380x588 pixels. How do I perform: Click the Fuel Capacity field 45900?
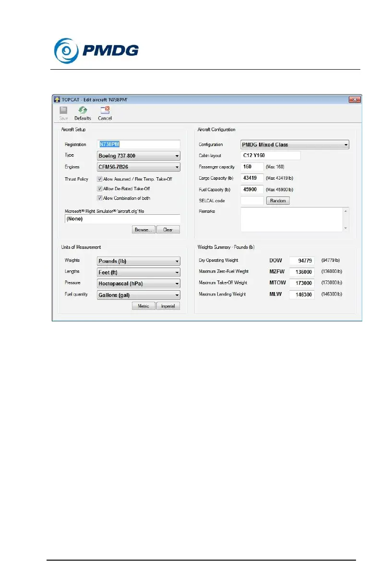(252, 189)
